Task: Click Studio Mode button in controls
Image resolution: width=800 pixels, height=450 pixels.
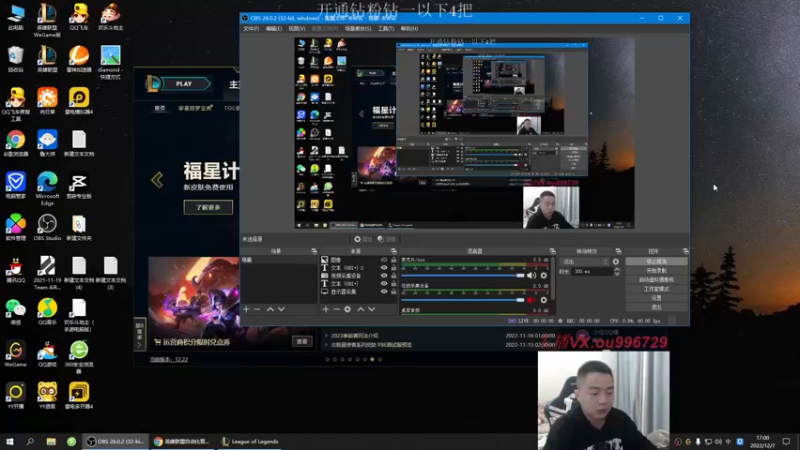Action: [656, 289]
